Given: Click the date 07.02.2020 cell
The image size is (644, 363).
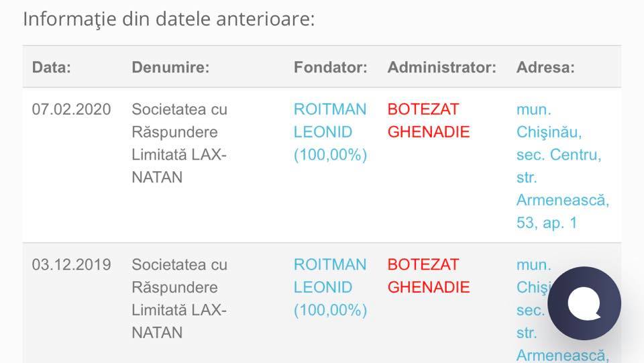Looking at the screenshot, I should pyautogui.click(x=71, y=109).
